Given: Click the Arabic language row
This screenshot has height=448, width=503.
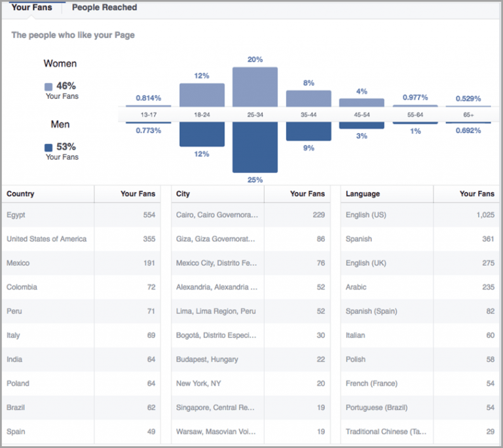Looking at the screenshot, I should 419,287.
